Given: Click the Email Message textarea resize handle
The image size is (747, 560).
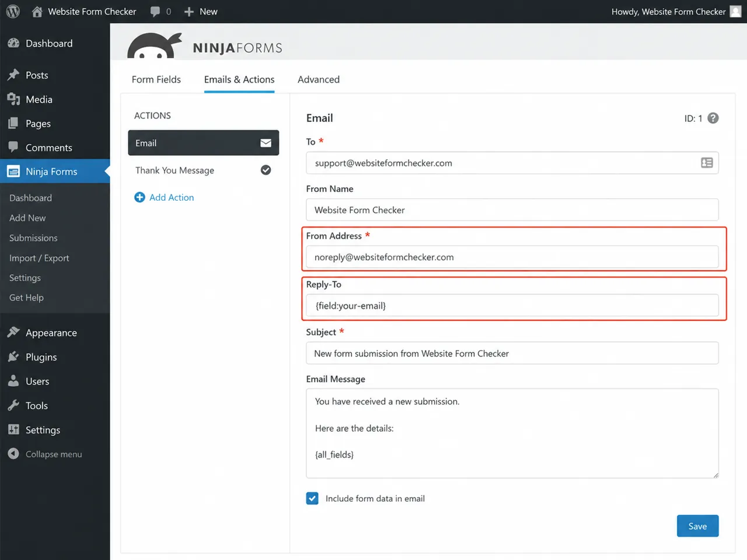Looking at the screenshot, I should tap(715, 475).
